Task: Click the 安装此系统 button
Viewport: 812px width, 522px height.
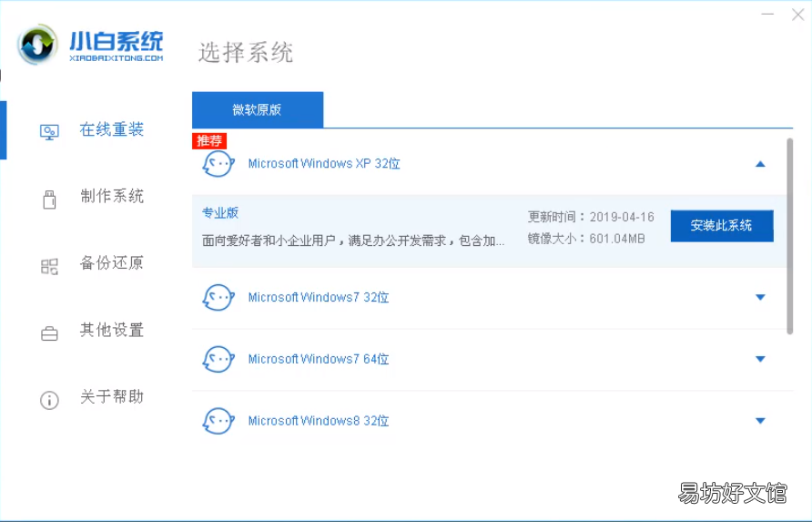Action: pyautogui.click(x=722, y=226)
